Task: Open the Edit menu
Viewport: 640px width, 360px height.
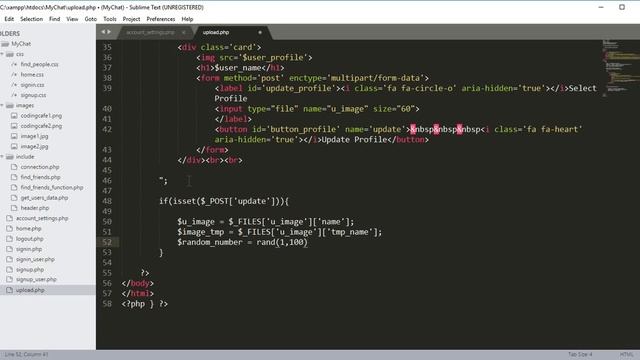Action: [9, 19]
